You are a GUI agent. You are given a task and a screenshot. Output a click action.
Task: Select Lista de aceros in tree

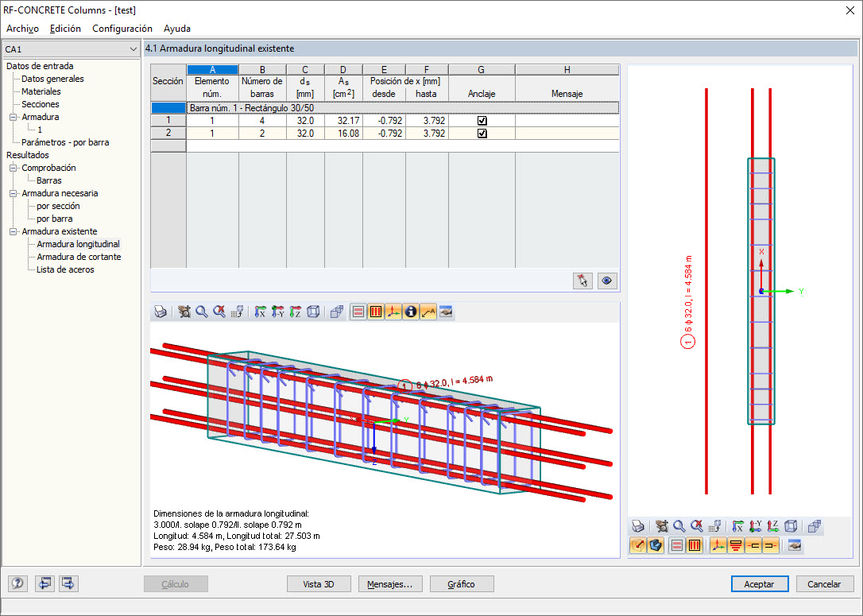pos(65,269)
